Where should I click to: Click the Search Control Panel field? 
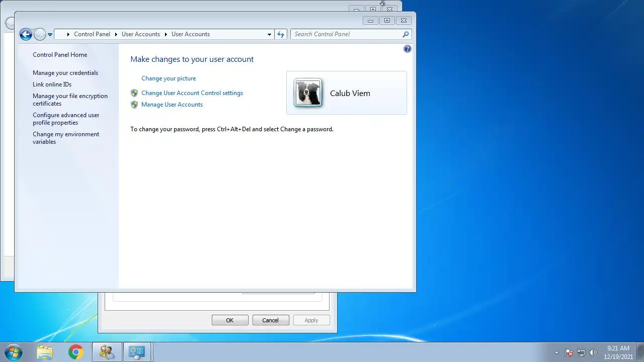[x=351, y=34]
